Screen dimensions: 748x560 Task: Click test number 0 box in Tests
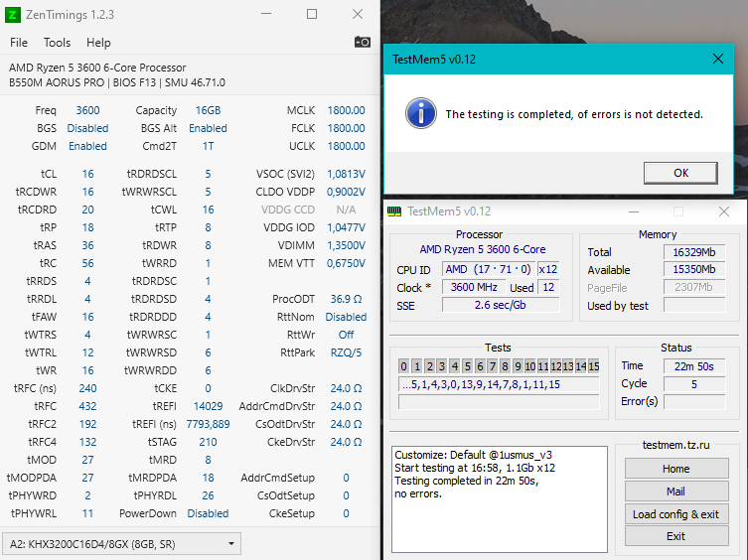tap(403, 366)
